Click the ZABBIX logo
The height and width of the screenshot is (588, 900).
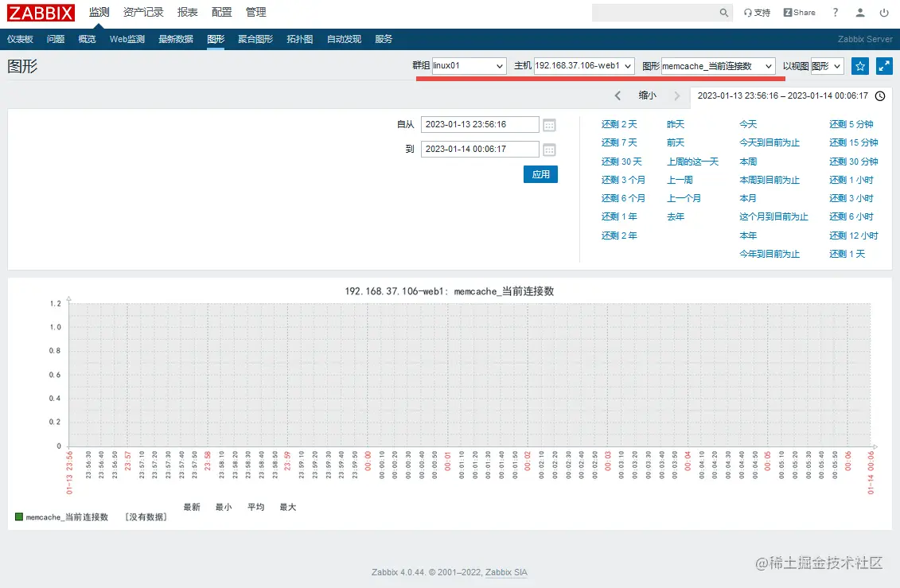click(x=41, y=12)
